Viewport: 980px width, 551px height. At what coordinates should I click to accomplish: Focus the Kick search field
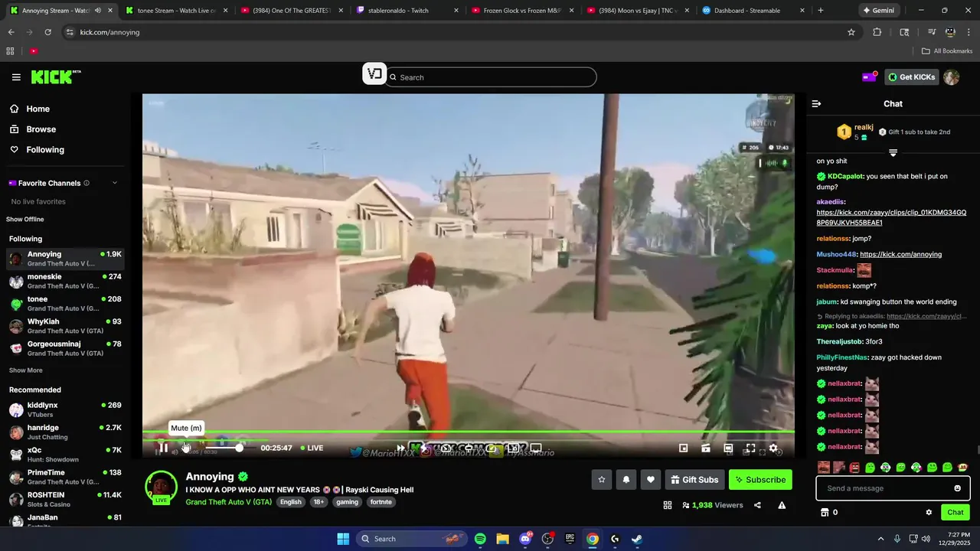pos(492,77)
